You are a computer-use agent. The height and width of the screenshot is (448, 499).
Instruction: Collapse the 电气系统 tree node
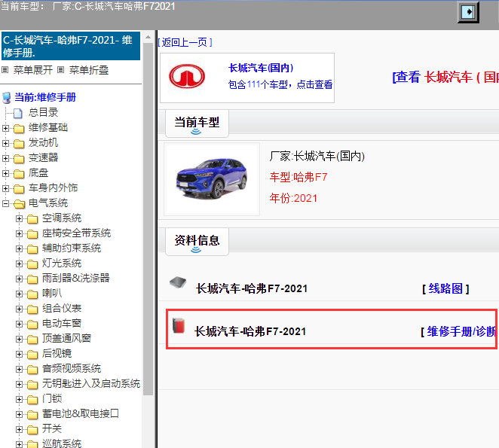pos(5,203)
